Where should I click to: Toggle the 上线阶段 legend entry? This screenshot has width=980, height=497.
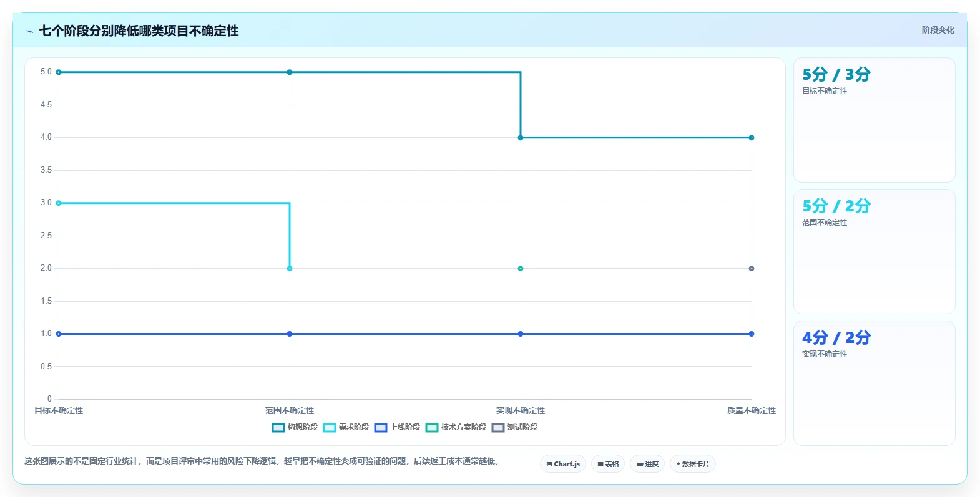coord(397,427)
